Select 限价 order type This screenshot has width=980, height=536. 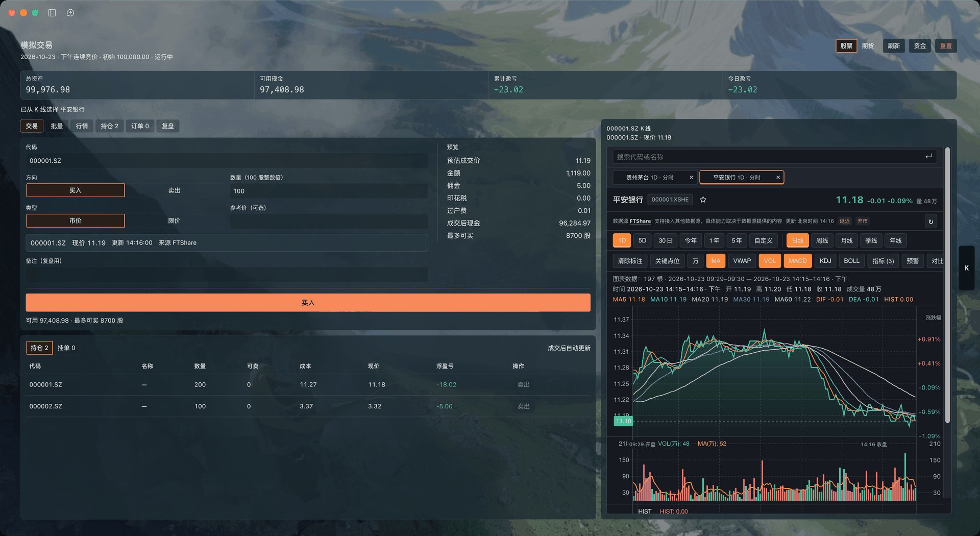[174, 221]
